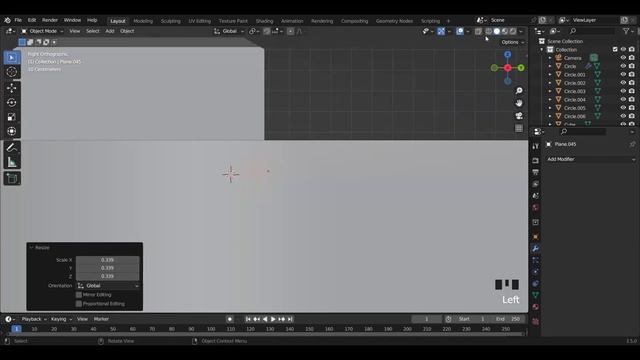The image size is (640, 360).
Task: Enable Proportional Editing checkbox in Resize panel
Action: (79, 304)
